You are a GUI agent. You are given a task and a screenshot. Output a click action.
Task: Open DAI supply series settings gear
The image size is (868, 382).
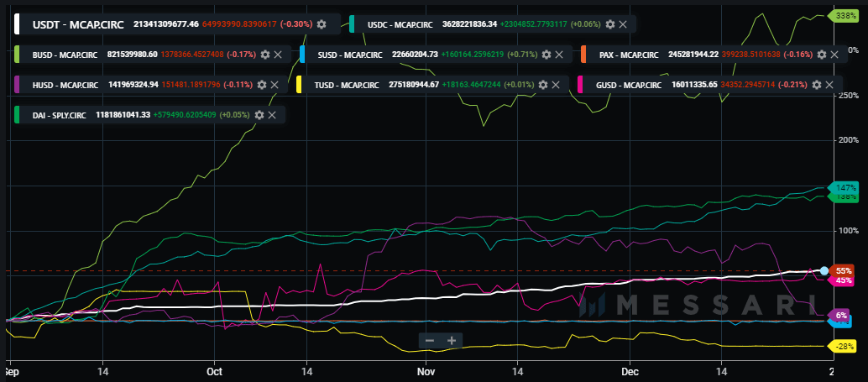click(259, 114)
